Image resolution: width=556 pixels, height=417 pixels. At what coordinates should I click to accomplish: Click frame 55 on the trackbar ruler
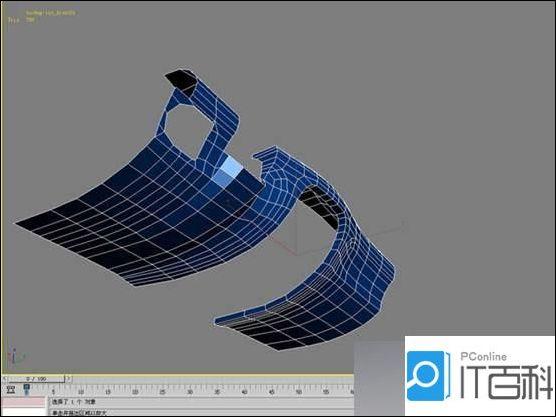coord(326,391)
